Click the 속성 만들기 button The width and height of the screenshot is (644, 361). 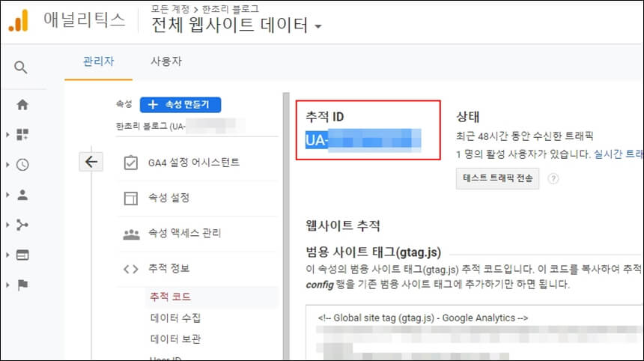180,105
